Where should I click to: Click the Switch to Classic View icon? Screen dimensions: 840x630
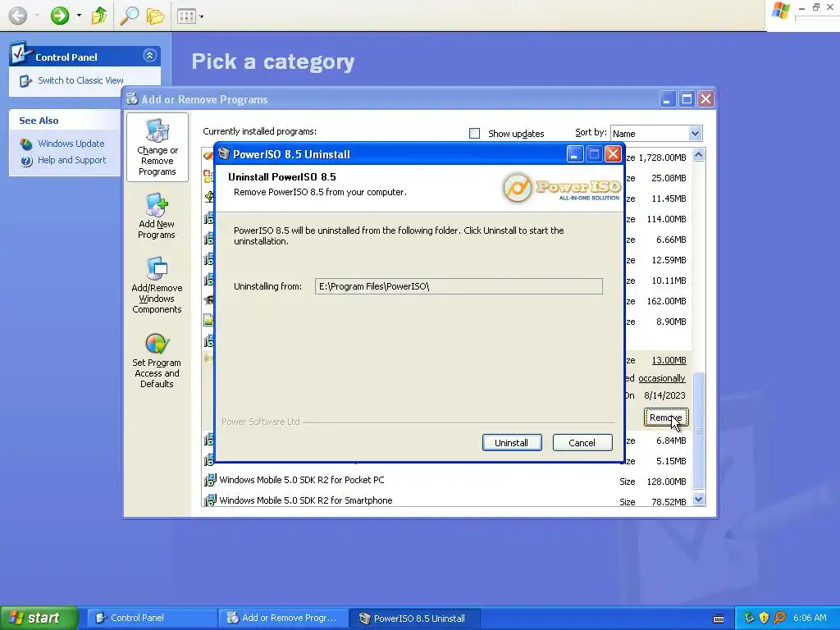click(x=25, y=81)
